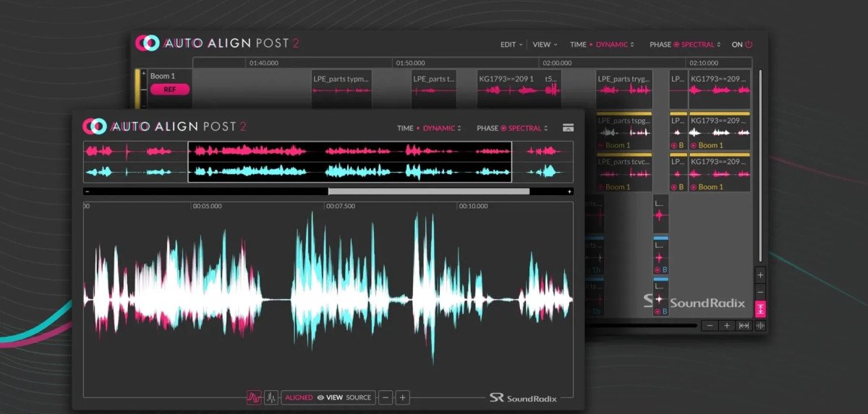
Task: Click the REF button on Boom 1 track
Action: (170, 90)
